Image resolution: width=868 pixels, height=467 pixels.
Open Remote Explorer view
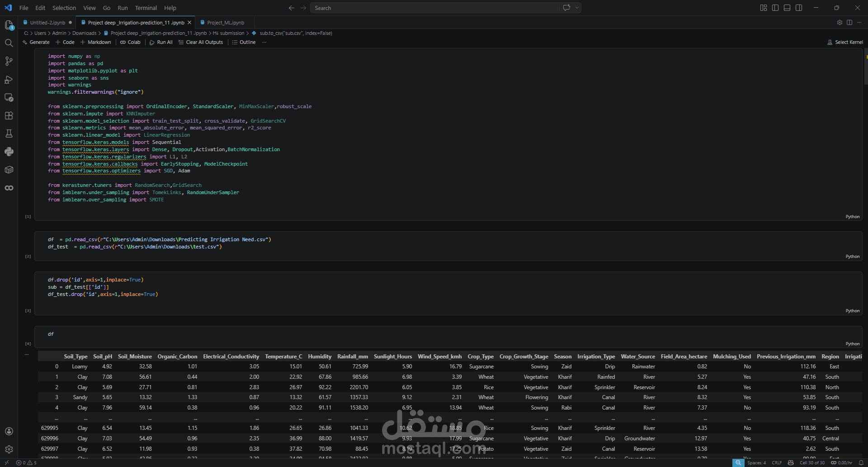click(x=9, y=98)
